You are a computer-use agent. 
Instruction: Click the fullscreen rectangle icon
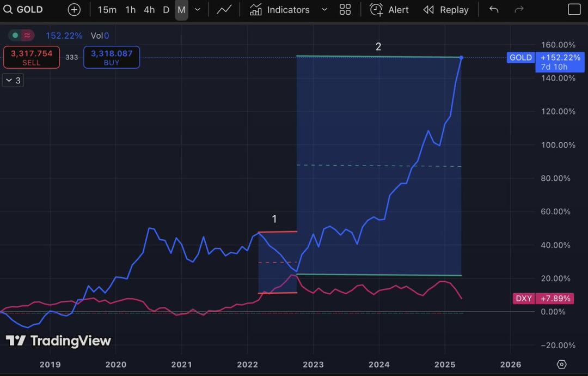[574, 10]
